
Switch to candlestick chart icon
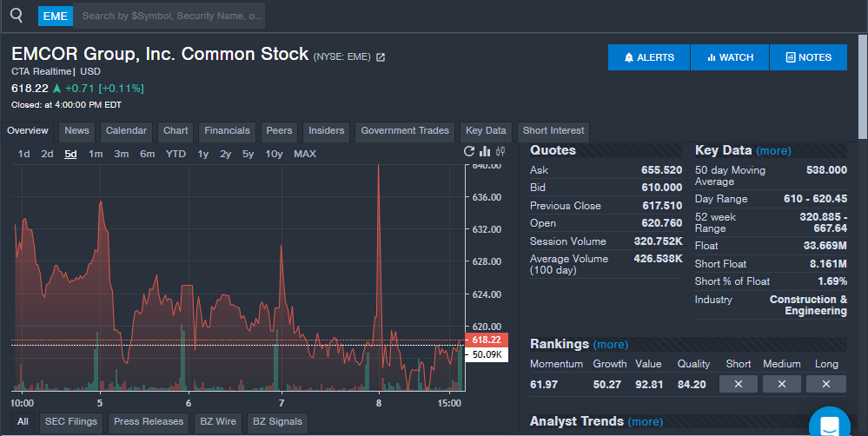[500, 152]
